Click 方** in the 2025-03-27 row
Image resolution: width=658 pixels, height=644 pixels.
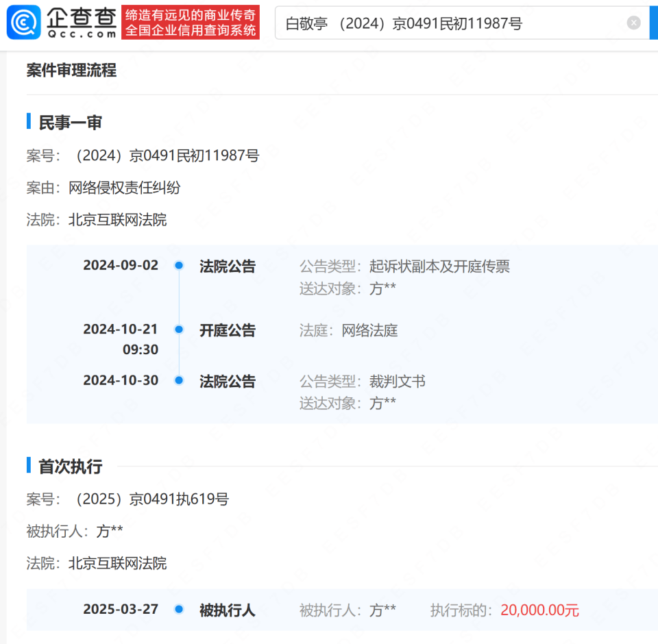pyautogui.click(x=382, y=610)
